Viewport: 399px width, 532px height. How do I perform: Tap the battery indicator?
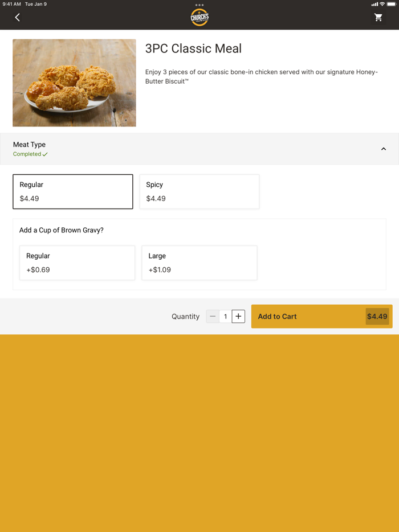point(391,4)
